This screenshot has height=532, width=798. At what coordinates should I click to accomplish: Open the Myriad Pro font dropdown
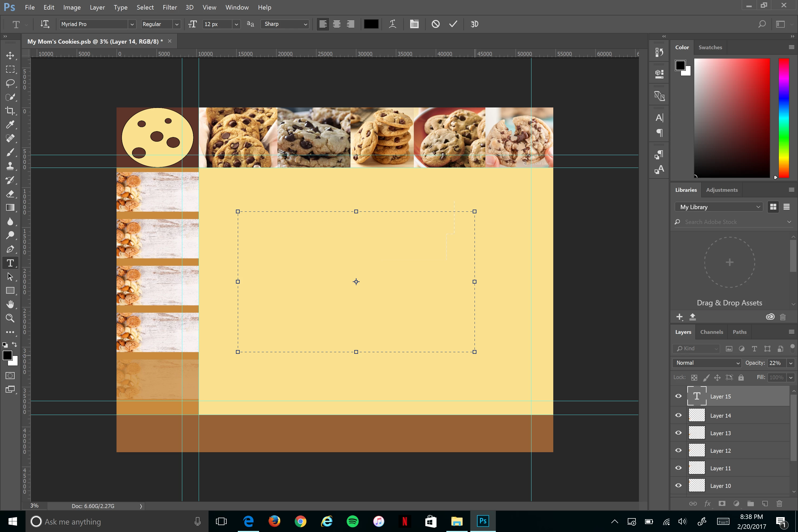coord(132,24)
